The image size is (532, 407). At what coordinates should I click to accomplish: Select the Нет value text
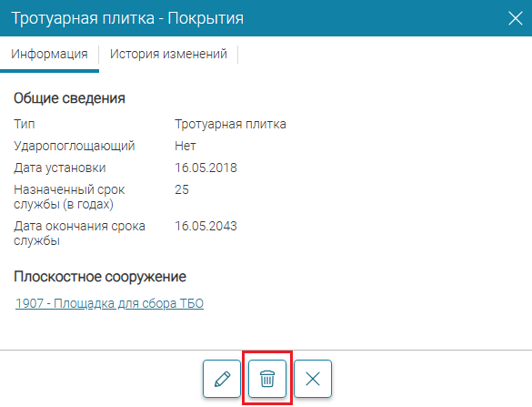point(186,146)
